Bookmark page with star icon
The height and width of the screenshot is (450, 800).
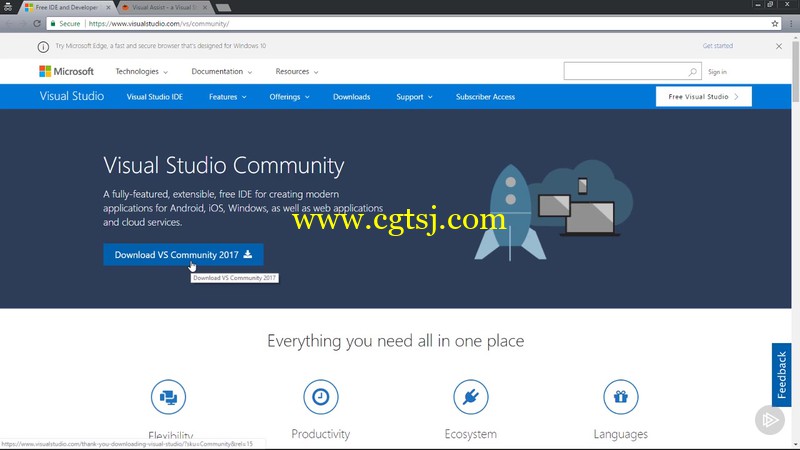click(775, 23)
